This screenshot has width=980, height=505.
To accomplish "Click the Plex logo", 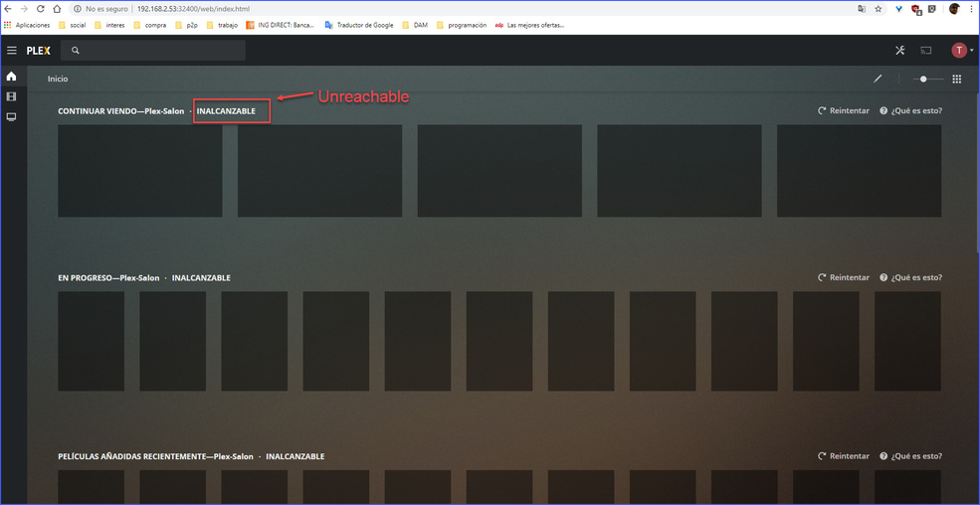I will tap(38, 51).
